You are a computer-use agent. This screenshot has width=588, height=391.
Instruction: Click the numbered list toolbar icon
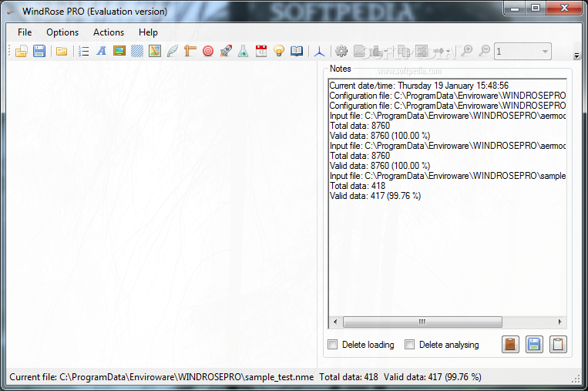(84, 51)
